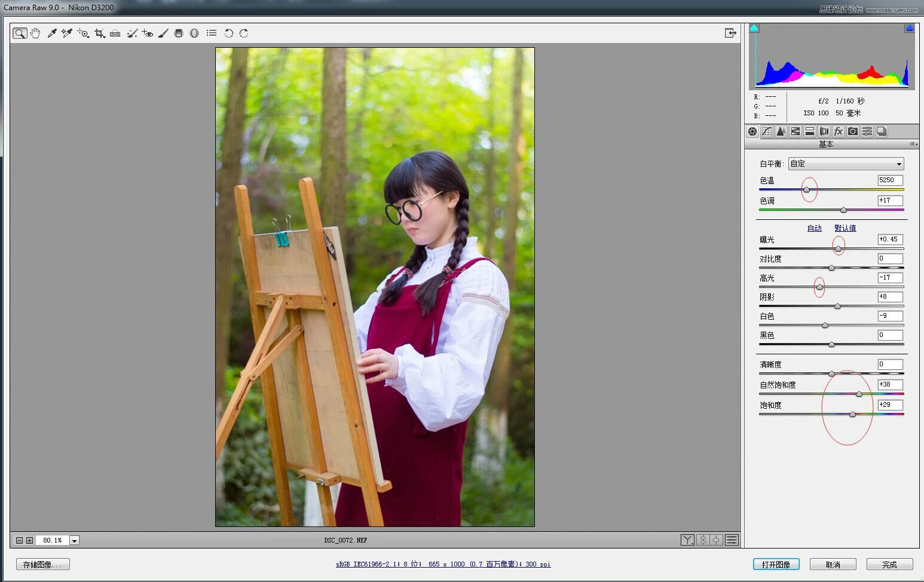924x582 pixels.
Task: Expand the before/after preview mode menu
Action: click(687, 540)
